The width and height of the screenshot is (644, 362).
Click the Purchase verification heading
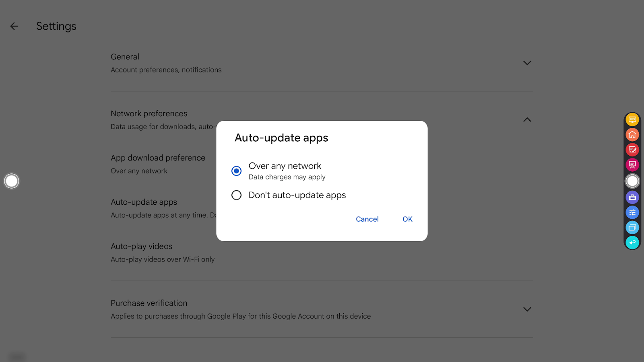click(149, 303)
